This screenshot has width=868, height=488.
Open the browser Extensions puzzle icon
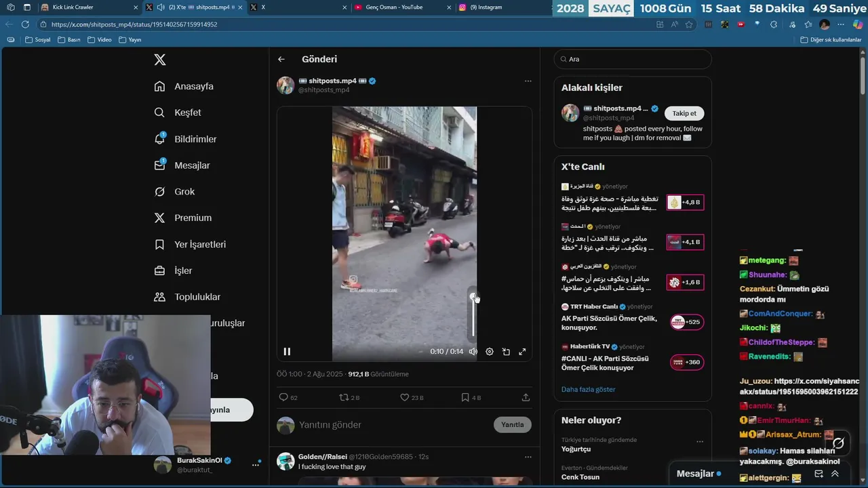774,24
